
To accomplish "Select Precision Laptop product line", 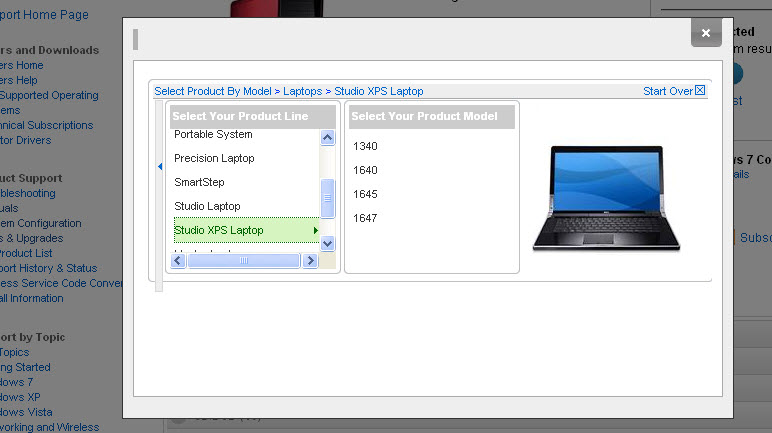I will click(x=214, y=159).
